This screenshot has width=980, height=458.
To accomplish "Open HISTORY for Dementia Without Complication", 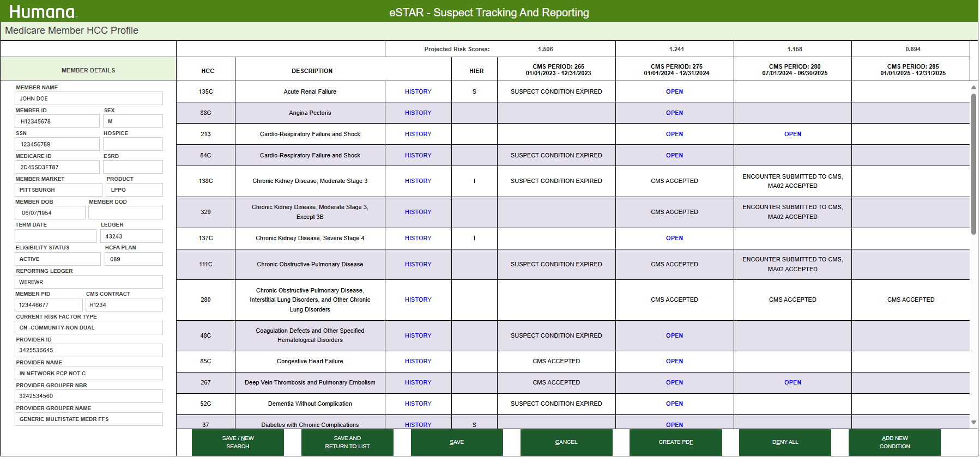I will [418, 404].
